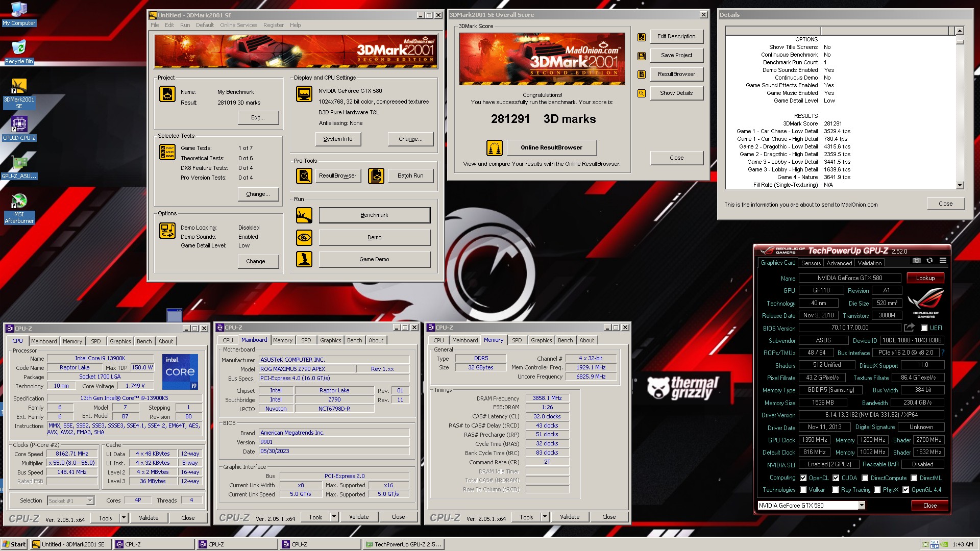
Task: Switch to TechPowerUp GPU-Z taskbar item
Action: coord(403,544)
